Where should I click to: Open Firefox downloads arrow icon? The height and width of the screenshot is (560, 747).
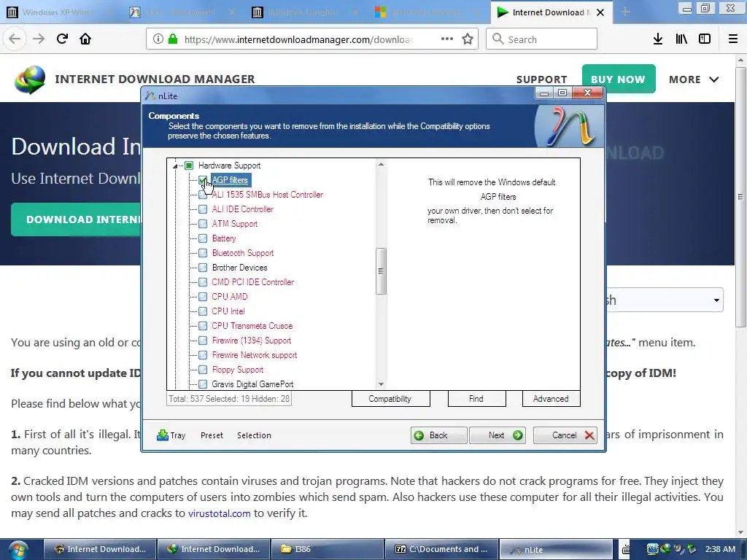(658, 39)
